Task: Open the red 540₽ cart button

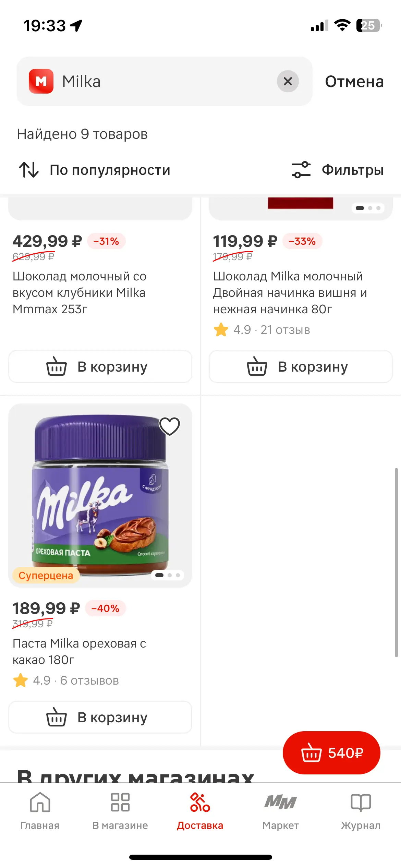Action: 331,753
